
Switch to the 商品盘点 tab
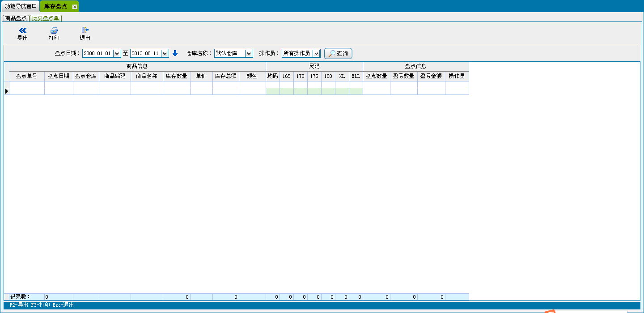click(16, 18)
